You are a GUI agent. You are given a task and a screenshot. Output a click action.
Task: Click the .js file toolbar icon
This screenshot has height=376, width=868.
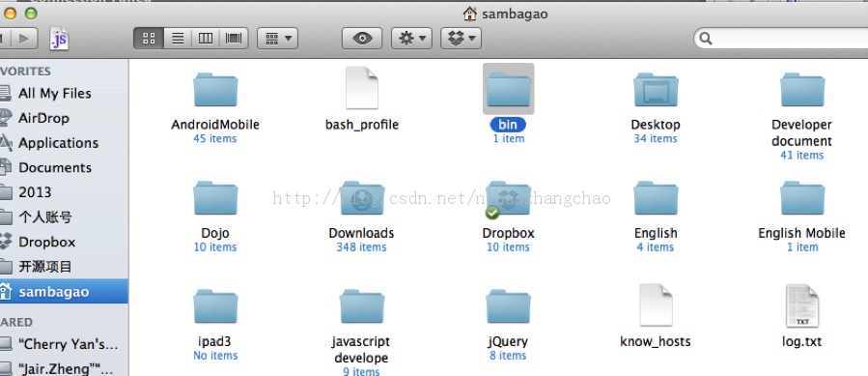click(x=59, y=39)
